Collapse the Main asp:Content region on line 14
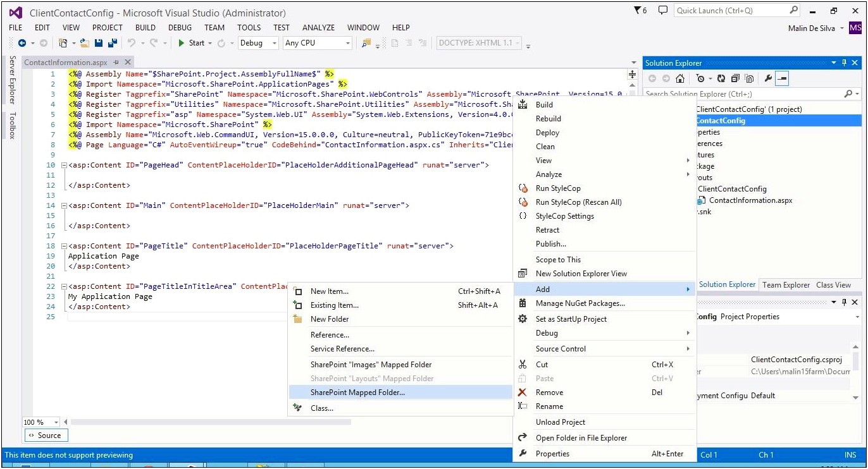The image size is (868, 469). pos(64,205)
